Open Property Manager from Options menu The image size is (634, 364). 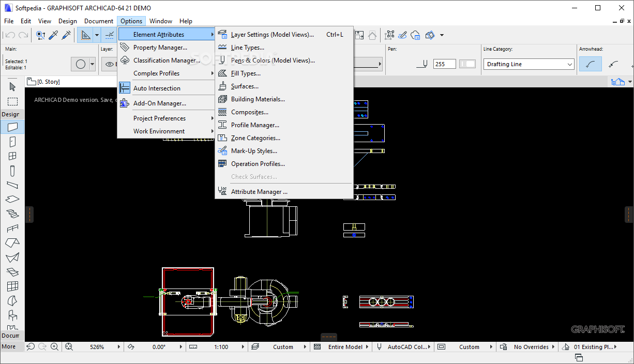coord(166,48)
